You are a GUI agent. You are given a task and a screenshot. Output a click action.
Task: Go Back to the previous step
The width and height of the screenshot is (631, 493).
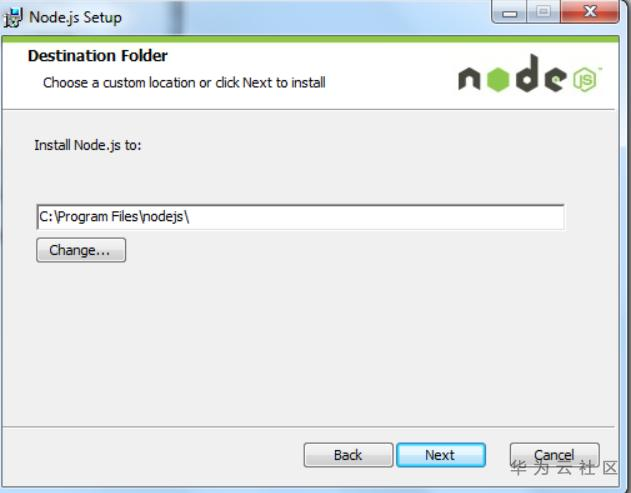348,455
